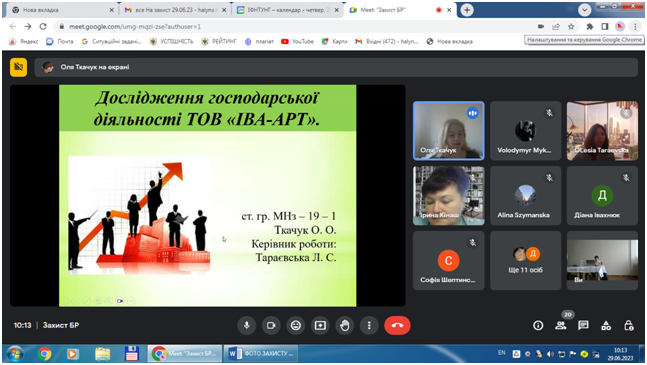Bookmark this page with the star icon
647x365 pixels.
tap(571, 26)
